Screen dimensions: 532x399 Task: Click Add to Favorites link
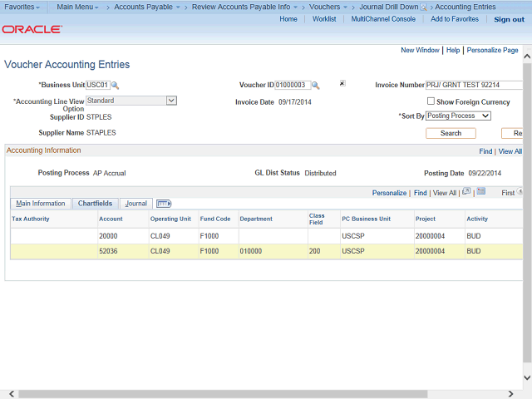point(455,19)
